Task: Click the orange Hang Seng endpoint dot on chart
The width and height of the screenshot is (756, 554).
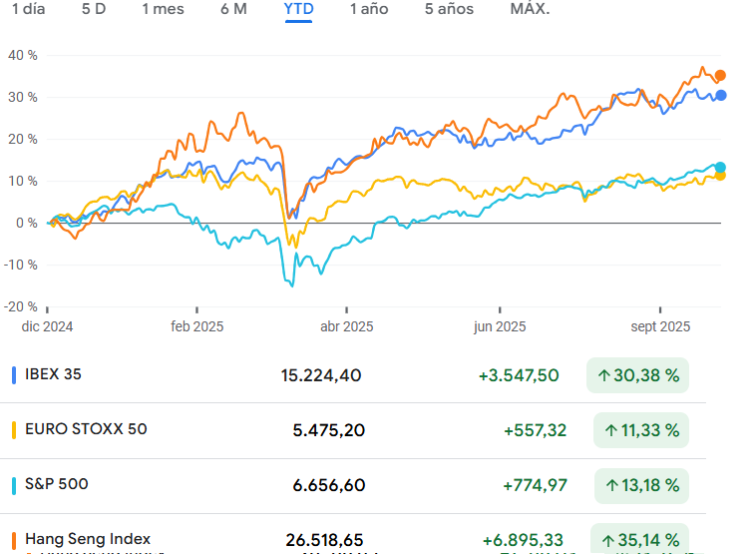Action: [720, 76]
